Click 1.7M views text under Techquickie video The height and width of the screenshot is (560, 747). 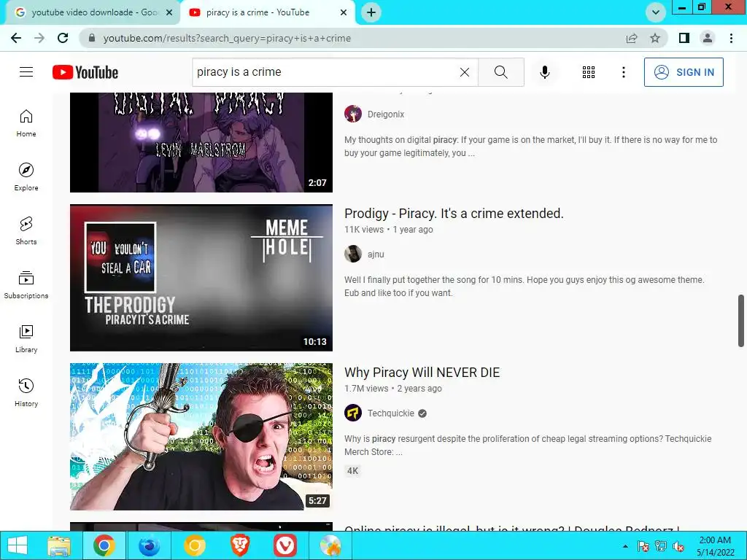tap(366, 389)
